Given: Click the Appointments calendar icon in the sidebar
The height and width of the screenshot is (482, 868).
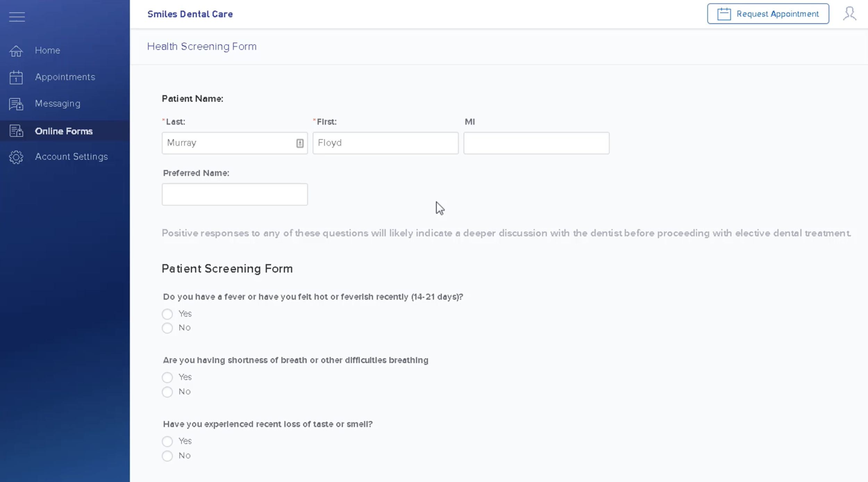Looking at the screenshot, I should (x=16, y=77).
